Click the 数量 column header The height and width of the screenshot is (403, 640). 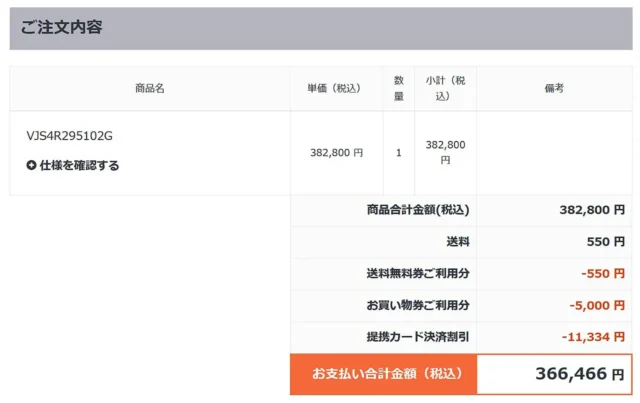coord(398,89)
